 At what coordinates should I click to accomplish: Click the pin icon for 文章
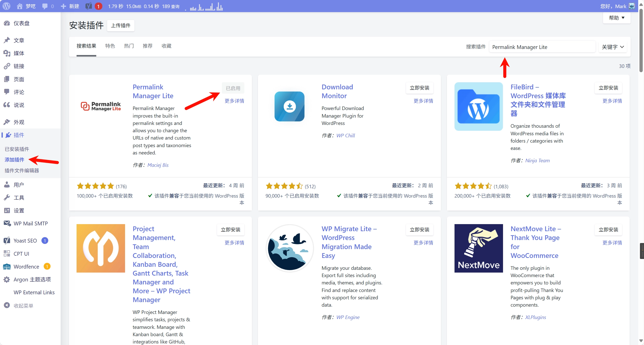7,40
